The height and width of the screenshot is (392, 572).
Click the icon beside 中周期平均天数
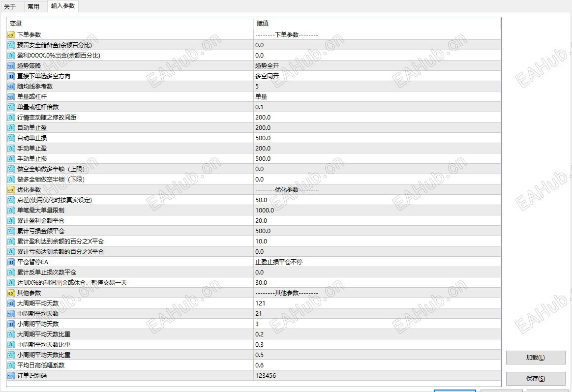(x=11, y=314)
